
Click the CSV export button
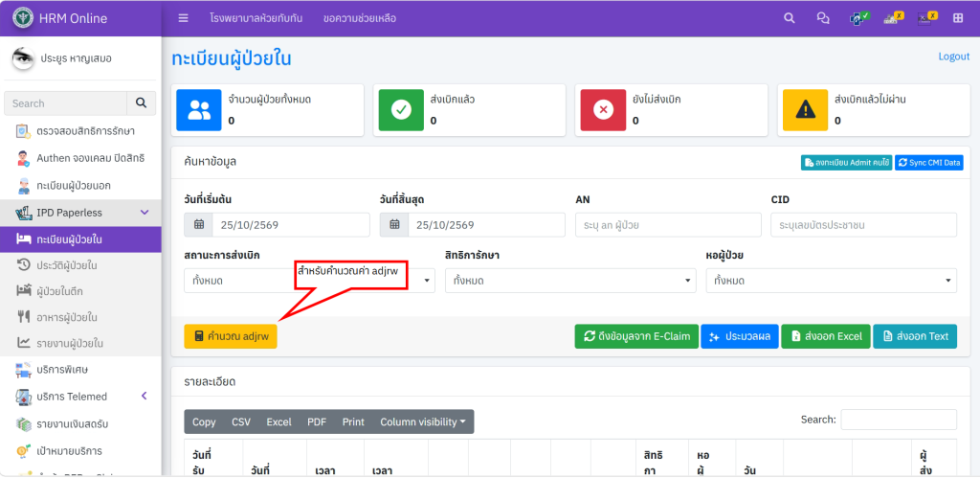[x=241, y=421]
